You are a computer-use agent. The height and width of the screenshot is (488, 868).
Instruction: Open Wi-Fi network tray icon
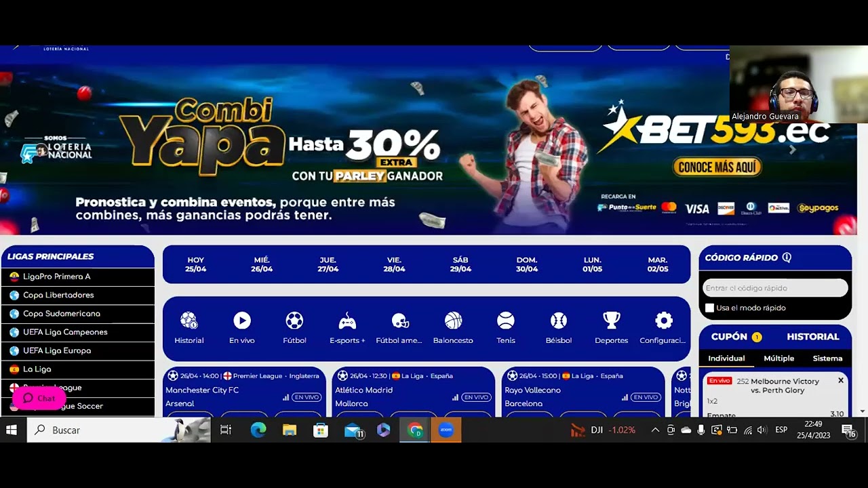pyautogui.click(x=748, y=430)
